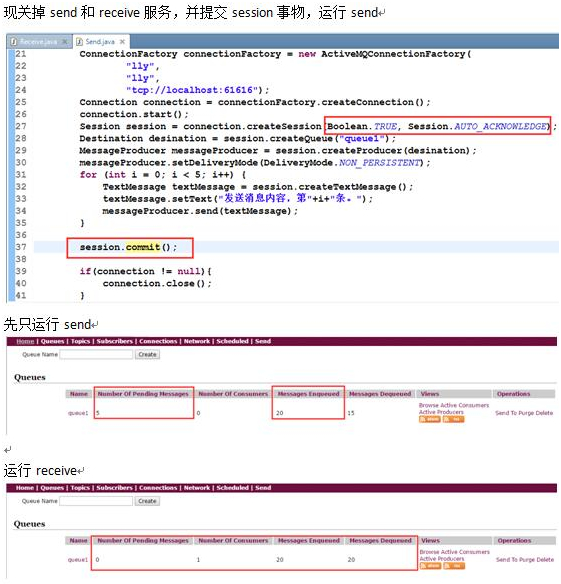Click the rss feed icon in upper Queues table
561x584 pixels.
[x=453, y=419]
